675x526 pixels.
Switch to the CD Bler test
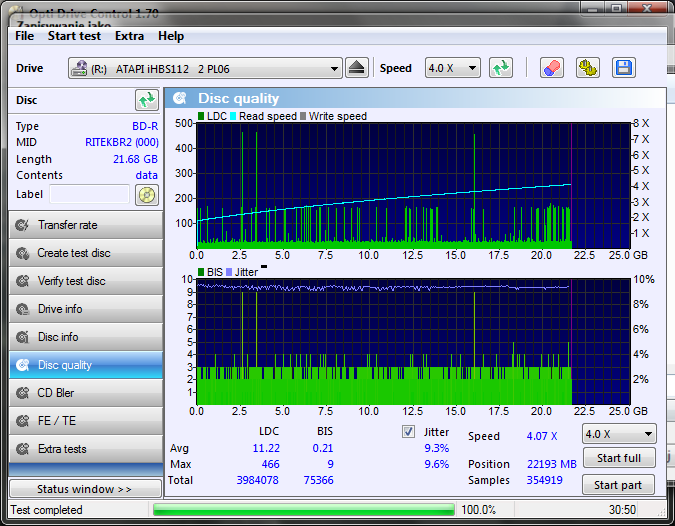tap(86, 393)
